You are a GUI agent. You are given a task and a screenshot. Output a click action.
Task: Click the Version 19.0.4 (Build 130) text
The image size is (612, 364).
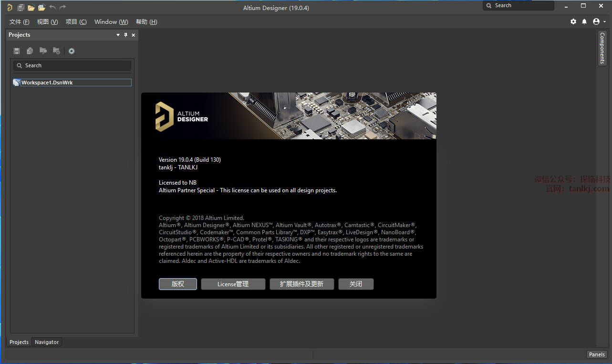190,159
